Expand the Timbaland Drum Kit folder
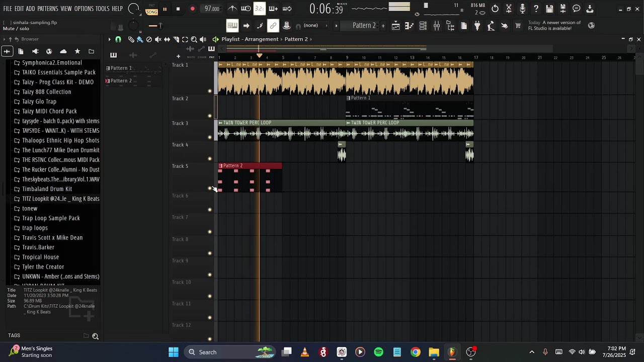644x362 pixels. click(x=47, y=189)
